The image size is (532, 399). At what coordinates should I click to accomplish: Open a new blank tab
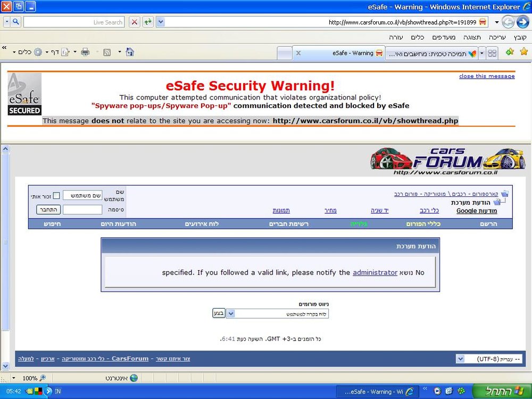point(284,54)
